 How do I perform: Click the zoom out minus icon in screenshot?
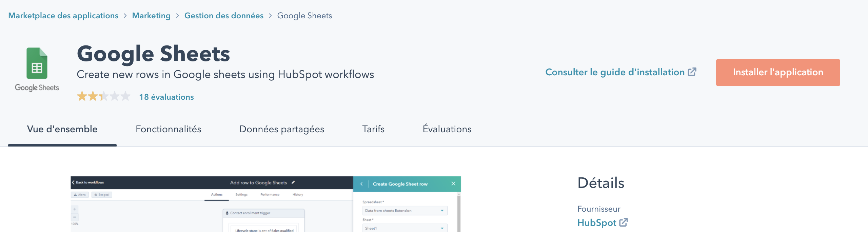coord(75,217)
